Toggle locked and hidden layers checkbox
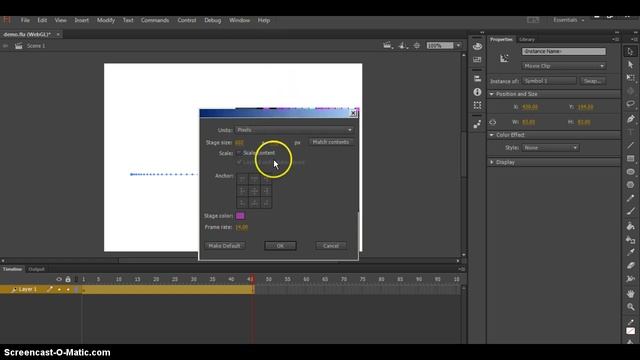The height and width of the screenshot is (360, 640). [x=239, y=162]
